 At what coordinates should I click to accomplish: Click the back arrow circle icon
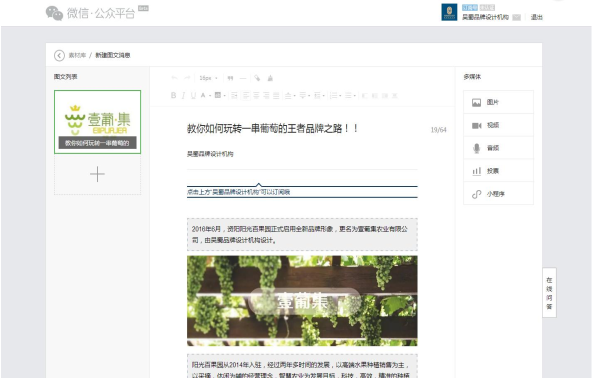(x=59, y=55)
